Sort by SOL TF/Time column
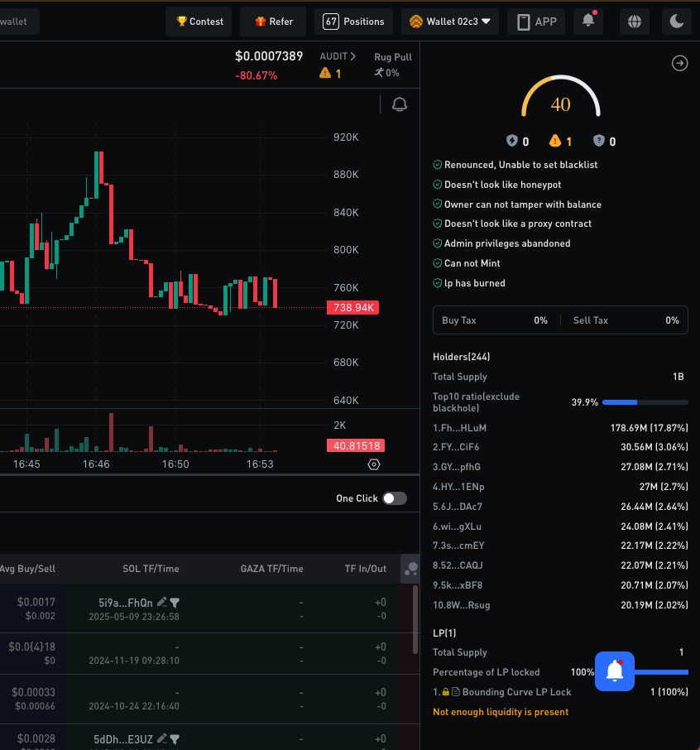The height and width of the screenshot is (750, 700). click(151, 569)
